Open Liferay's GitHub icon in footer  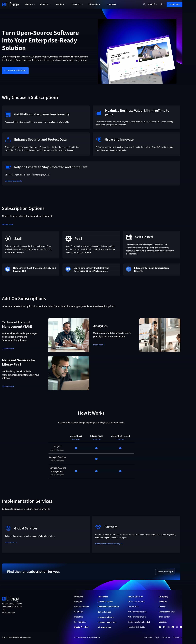coord(164,627)
